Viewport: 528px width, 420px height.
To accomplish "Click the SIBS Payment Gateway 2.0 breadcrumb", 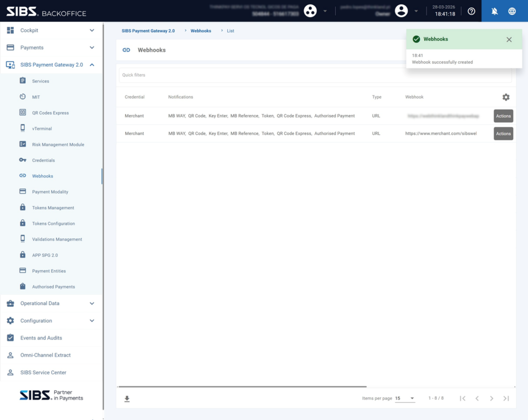I will coord(148,31).
